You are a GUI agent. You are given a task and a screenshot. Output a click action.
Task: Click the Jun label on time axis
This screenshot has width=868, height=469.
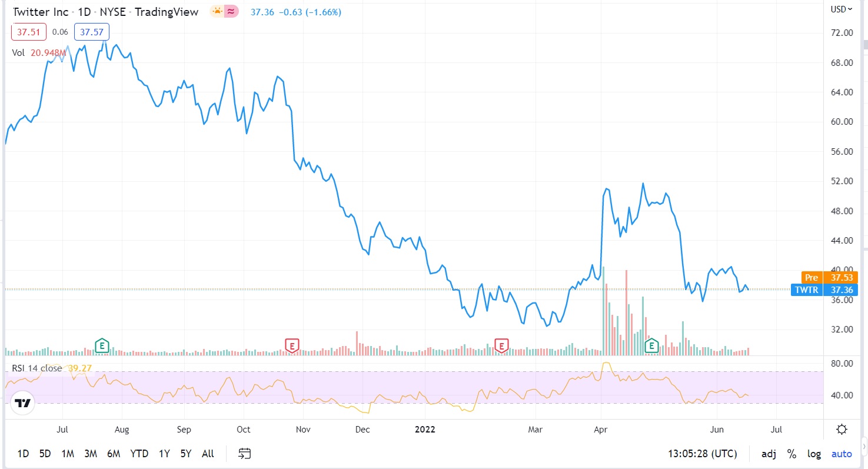[716, 430]
